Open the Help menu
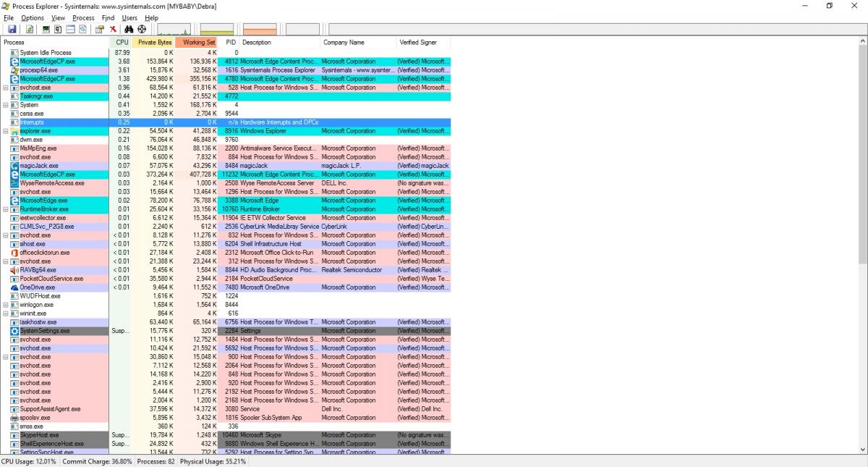The height and width of the screenshot is (467, 868). click(151, 17)
